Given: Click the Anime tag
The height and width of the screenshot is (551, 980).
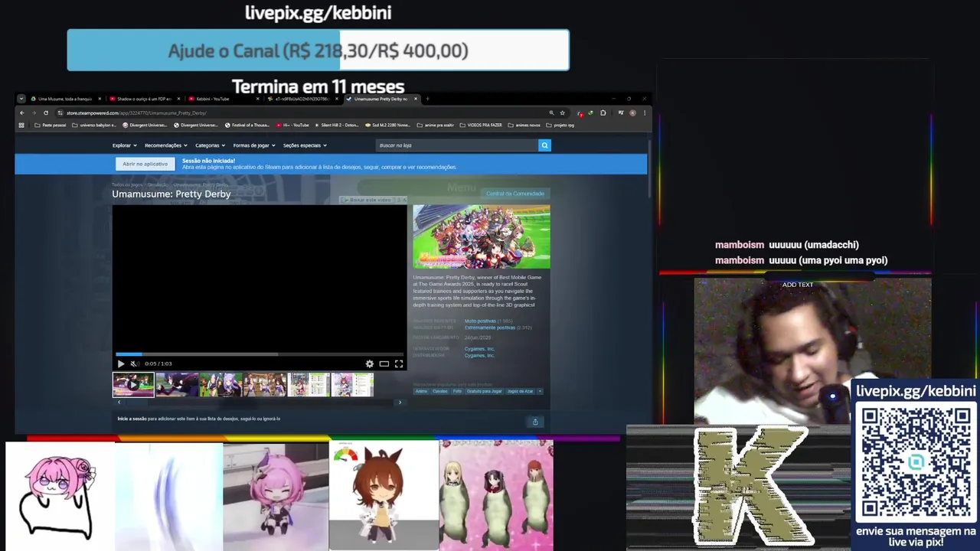Looking at the screenshot, I should click(x=421, y=391).
